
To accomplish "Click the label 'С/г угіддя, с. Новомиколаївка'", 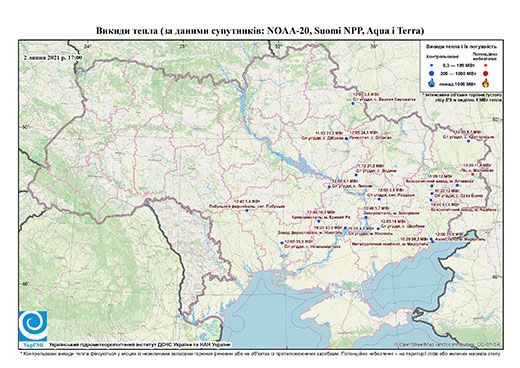I will pyautogui.click(x=313, y=247).
